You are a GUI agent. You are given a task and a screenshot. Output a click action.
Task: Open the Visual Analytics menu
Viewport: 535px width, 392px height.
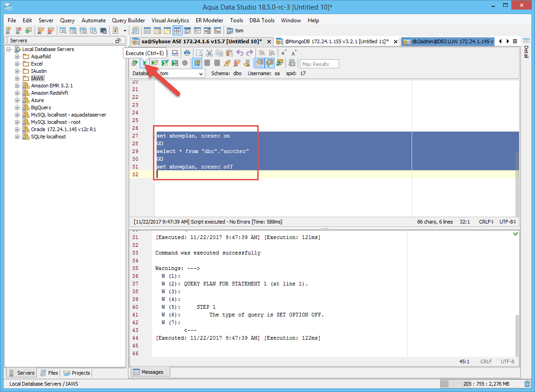tap(170, 20)
